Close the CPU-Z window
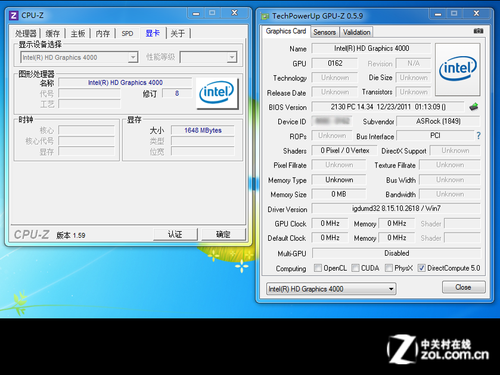The image size is (500, 375). coord(235,13)
